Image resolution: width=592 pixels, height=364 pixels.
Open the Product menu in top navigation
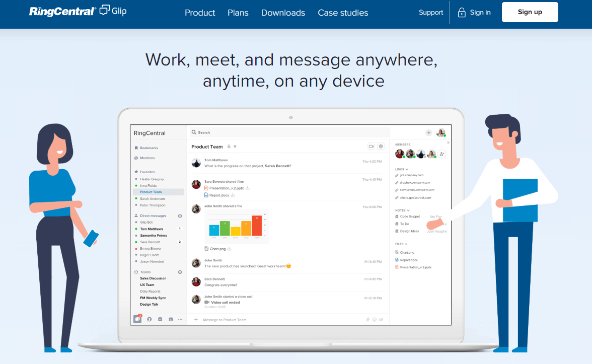200,13
